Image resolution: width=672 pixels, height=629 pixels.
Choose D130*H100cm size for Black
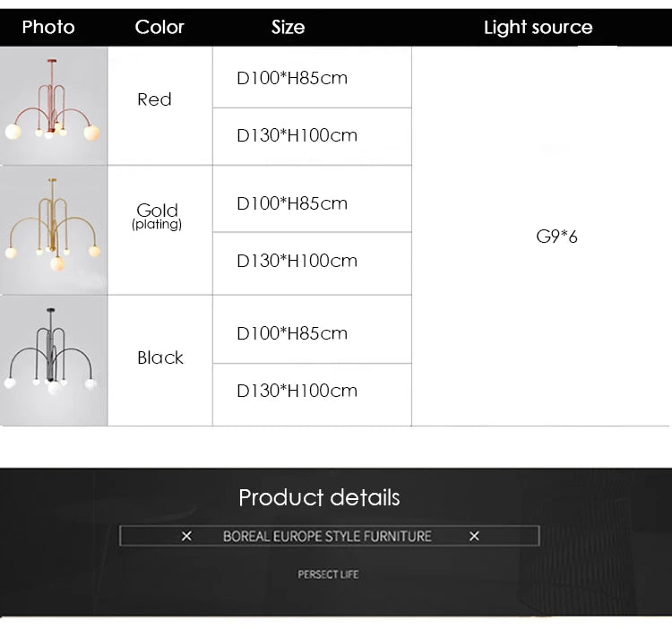[x=297, y=391]
